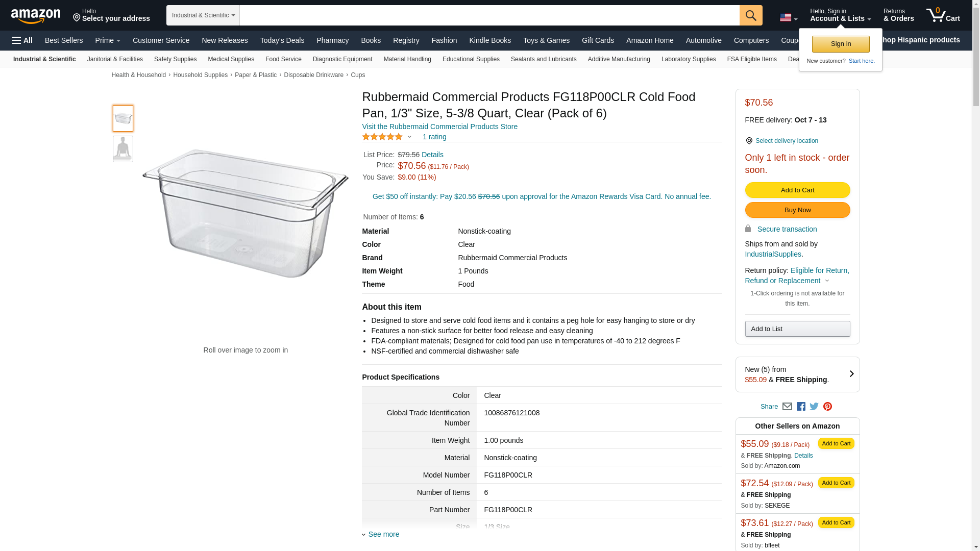Share this product via email icon
Screen dimensions: 980x551
tap(787, 407)
